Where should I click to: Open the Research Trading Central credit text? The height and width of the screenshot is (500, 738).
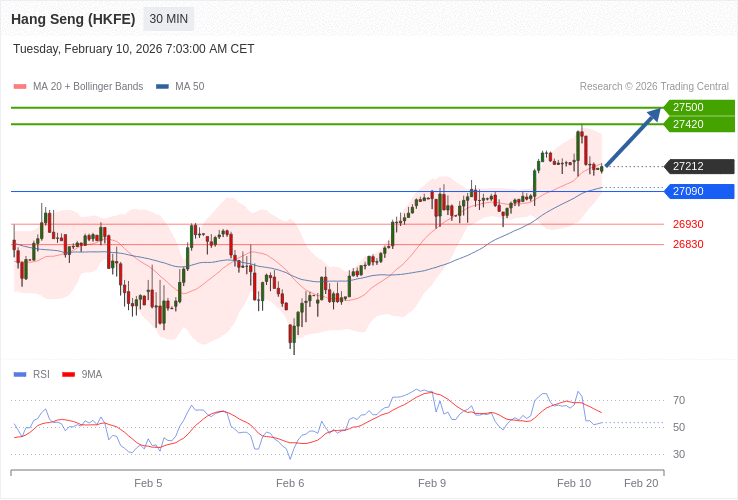pos(654,87)
